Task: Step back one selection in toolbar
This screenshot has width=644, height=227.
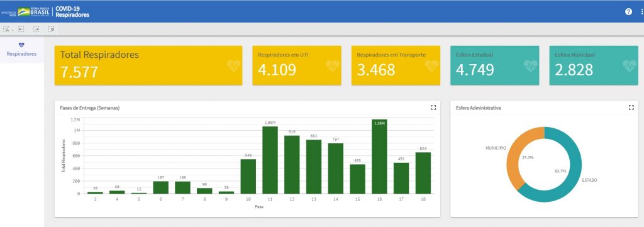Action: (x=21, y=29)
